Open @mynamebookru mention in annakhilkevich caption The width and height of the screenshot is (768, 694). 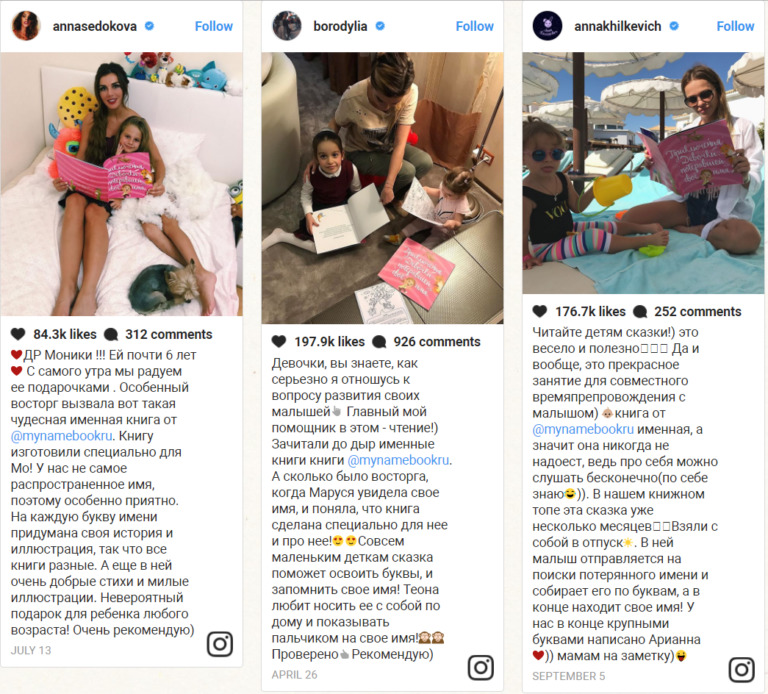click(x=583, y=430)
